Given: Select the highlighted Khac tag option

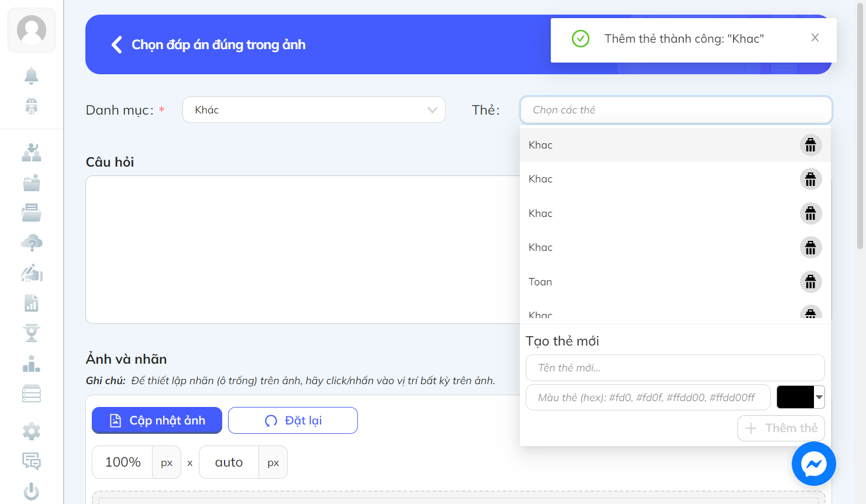Looking at the screenshot, I should click(675, 145).
